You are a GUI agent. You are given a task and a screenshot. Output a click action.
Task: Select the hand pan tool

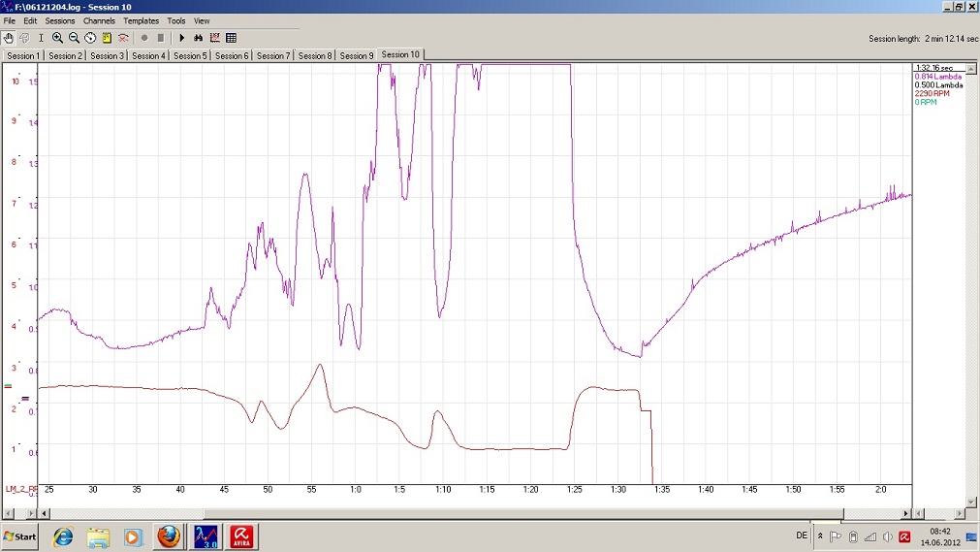[x=9, y=38]
